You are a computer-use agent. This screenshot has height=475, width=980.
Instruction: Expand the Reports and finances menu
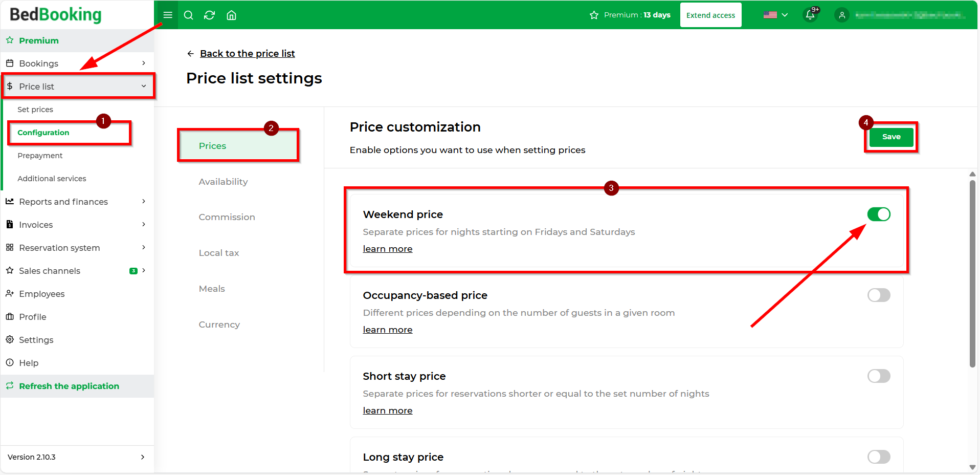point(77,202)
